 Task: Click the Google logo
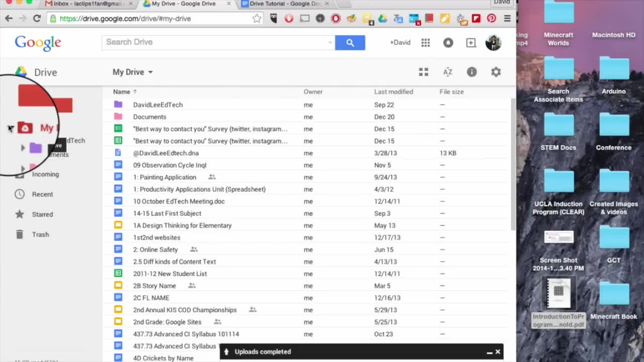(x=38, y=43)
